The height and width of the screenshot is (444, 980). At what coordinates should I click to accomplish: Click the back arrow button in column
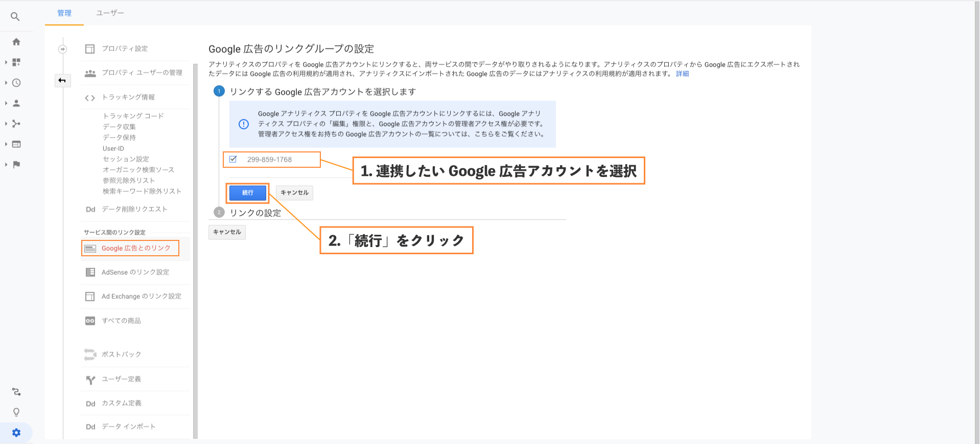[62, 80]
